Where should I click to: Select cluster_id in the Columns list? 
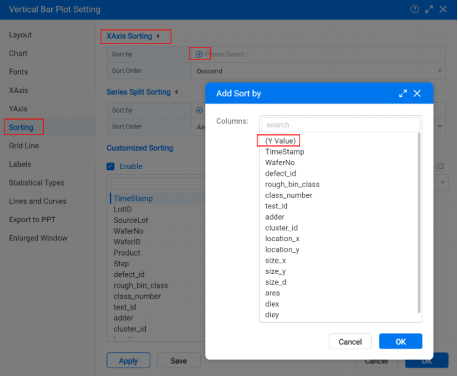coord(281,228)
